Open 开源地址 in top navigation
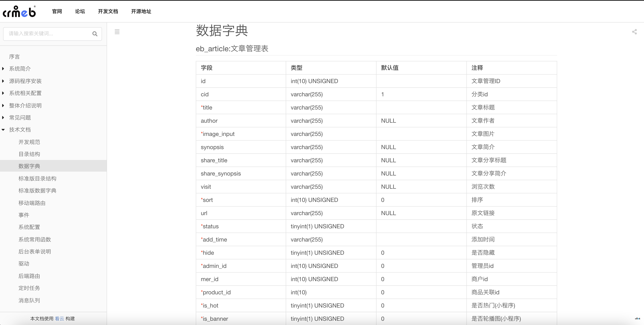 [141, 11]
